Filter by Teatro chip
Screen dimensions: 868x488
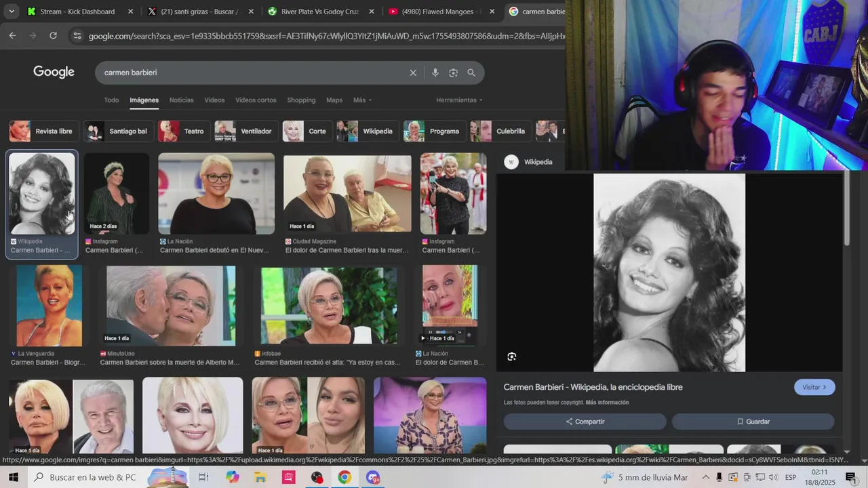click(x=184, y=131)
